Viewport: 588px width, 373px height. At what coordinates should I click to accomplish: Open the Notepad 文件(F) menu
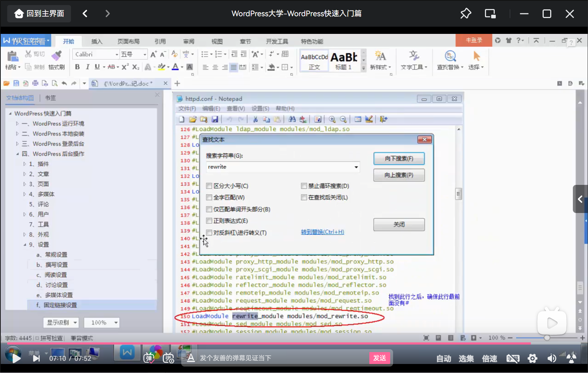[x=187, y=108]
